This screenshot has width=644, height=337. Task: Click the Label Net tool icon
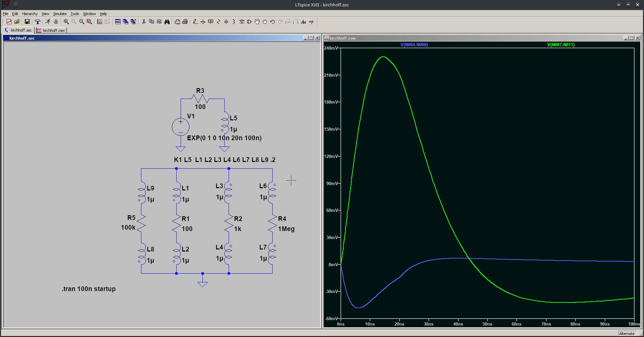click(211, 22)
